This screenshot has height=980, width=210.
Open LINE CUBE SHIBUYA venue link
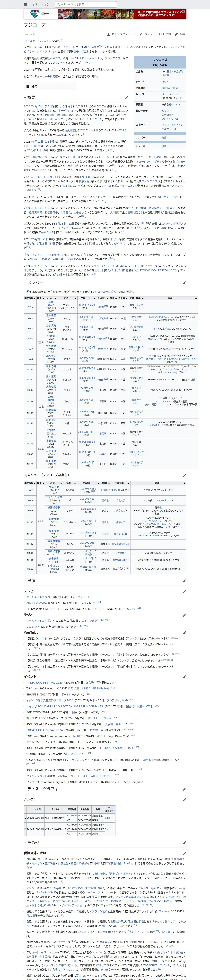95,689
